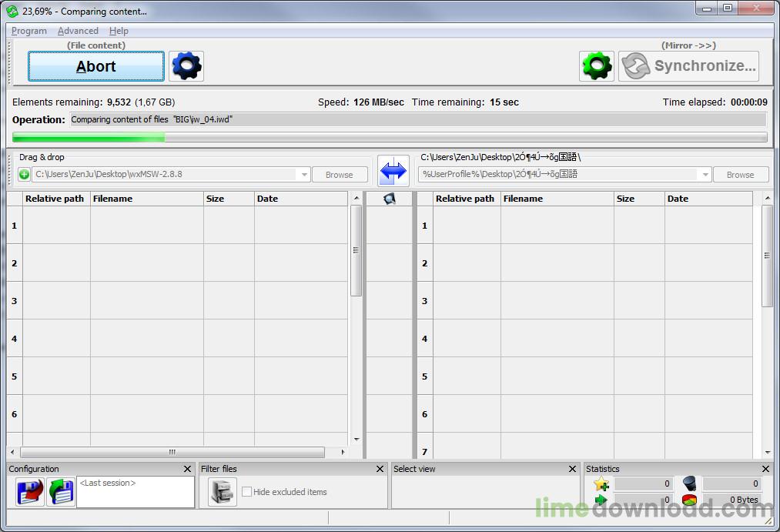Click the blue gear comparison settings icon
The height and width of the screenshot is (532, 780).
click(186, 66)
